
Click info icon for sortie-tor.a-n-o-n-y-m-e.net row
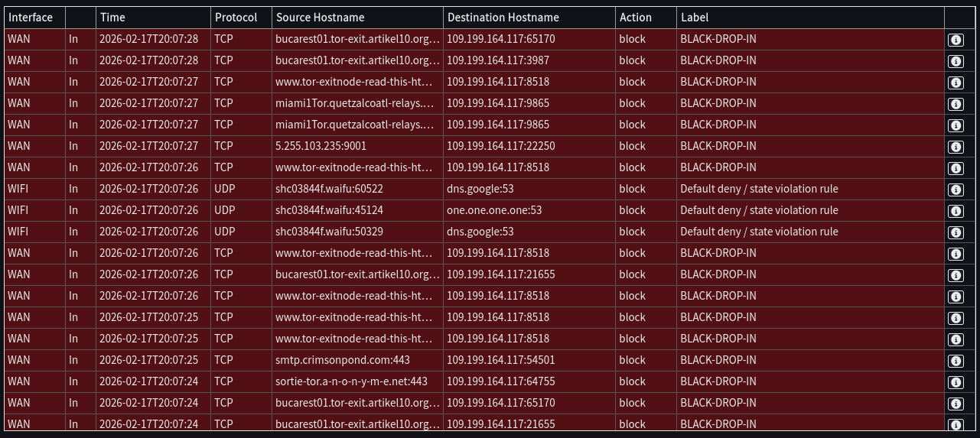(955, 382)
